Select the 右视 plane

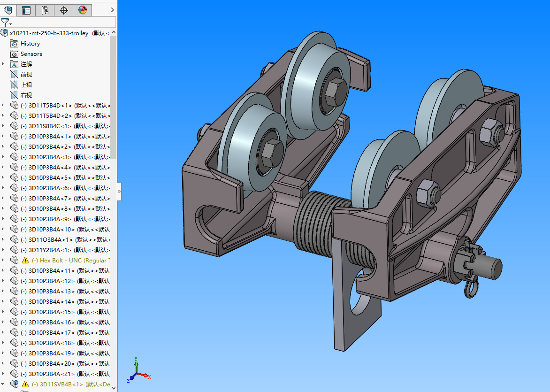coord(26,95)
